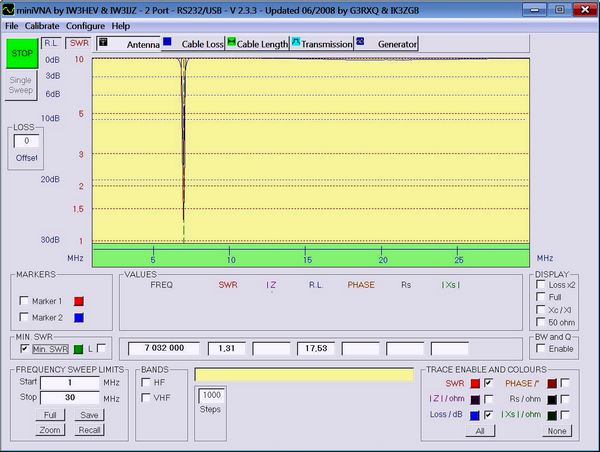Enable Marker 1 checkbox
The height and width of the screenshot is (452, 600).
pos(25,301)
